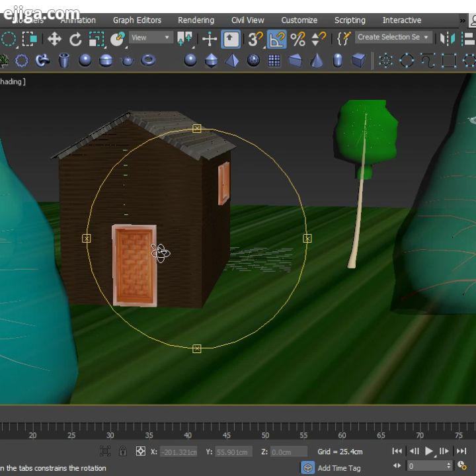
Task: Click the Line spline shape icon
Action: 428,61
